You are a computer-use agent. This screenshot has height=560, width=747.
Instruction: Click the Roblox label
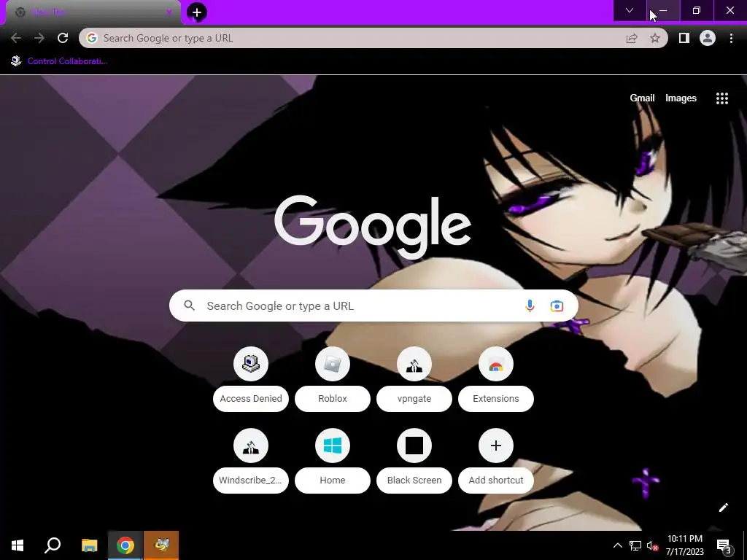tap(333, 399)
